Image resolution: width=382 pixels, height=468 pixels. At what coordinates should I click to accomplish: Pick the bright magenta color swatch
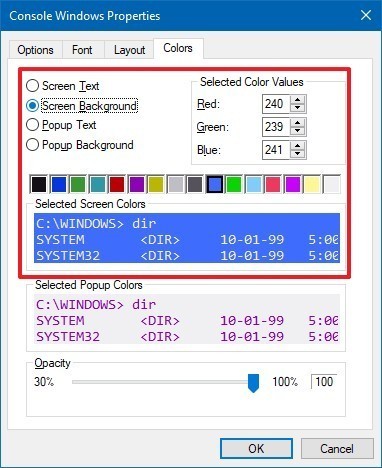click(293, 184)
